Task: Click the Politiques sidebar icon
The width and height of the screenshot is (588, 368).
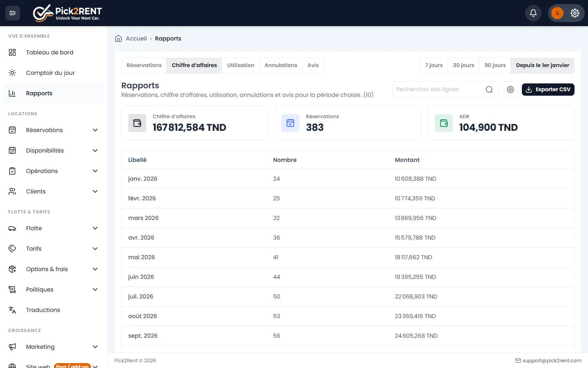Action: 12,289
